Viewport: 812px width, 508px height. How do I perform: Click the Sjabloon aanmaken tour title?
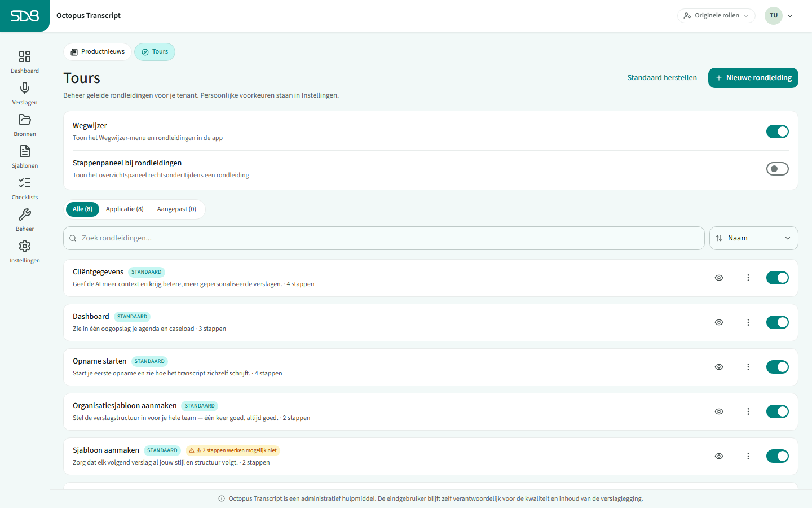click(106, 450)
